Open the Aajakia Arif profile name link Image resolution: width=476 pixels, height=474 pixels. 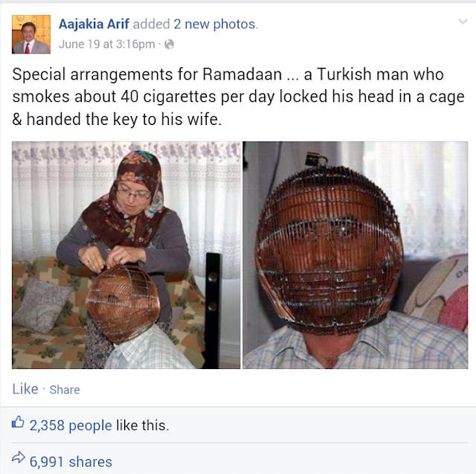pyautogui.click(x=94, y=24)
